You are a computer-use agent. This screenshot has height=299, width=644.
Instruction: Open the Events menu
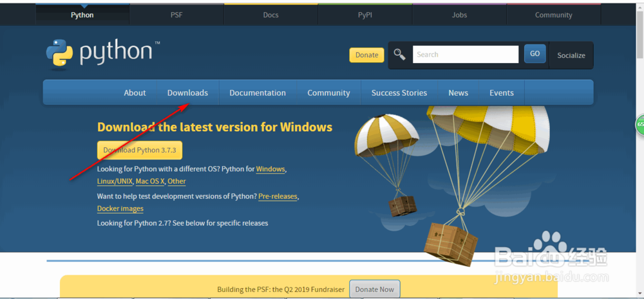pos(502,93)
